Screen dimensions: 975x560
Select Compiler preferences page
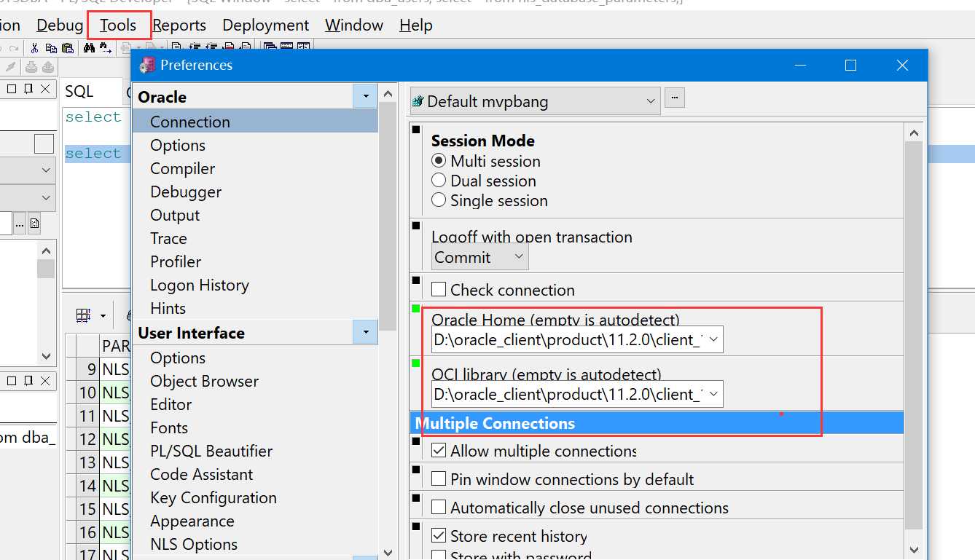[182, 168]
